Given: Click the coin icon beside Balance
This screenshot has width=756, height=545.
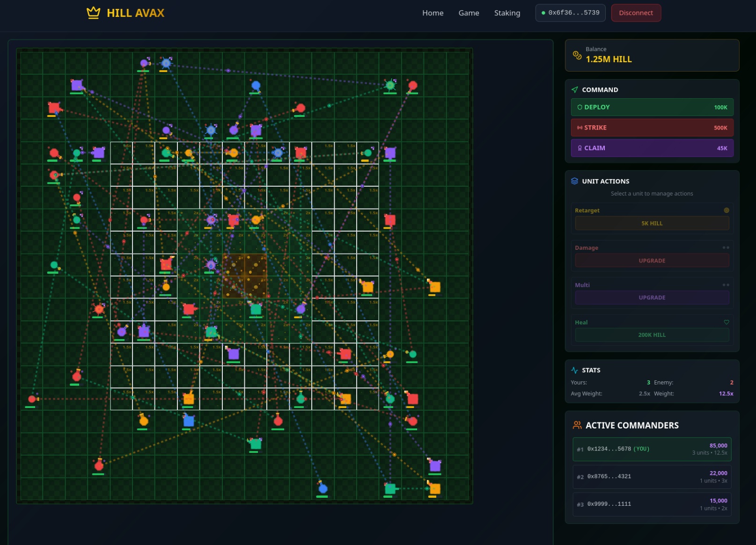Looking at the screenshot, I should (x=577, y=55).
